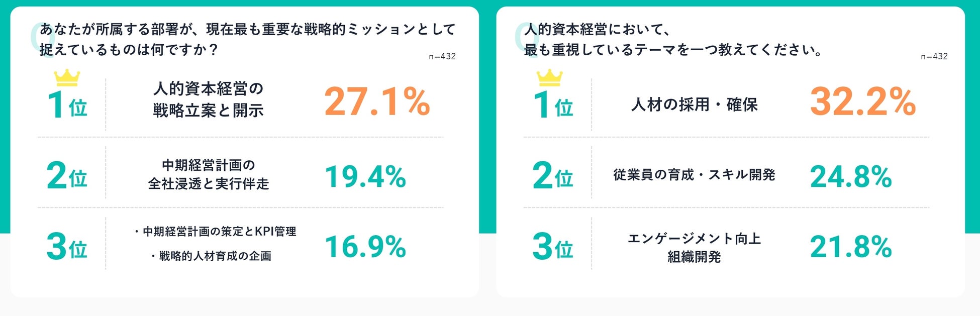This screenshot has width=980, height=316.
Task: Click n=432 above the 32.2% figure
Action: (934, 57)
